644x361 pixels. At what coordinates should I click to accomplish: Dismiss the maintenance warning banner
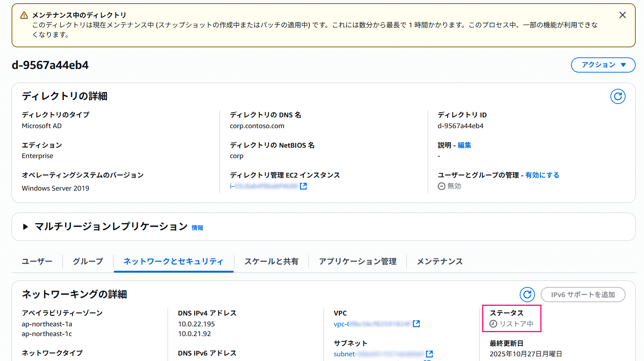(622, 15)
